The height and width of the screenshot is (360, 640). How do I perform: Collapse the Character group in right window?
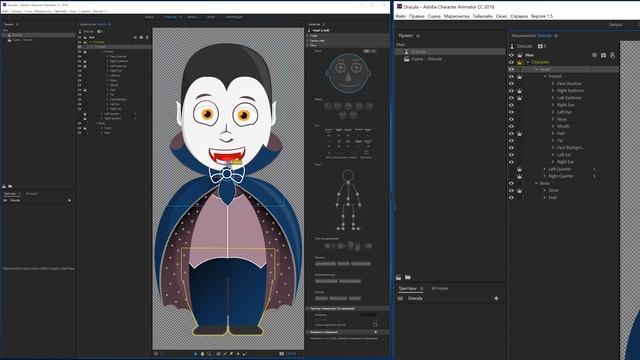pos(528,62)
